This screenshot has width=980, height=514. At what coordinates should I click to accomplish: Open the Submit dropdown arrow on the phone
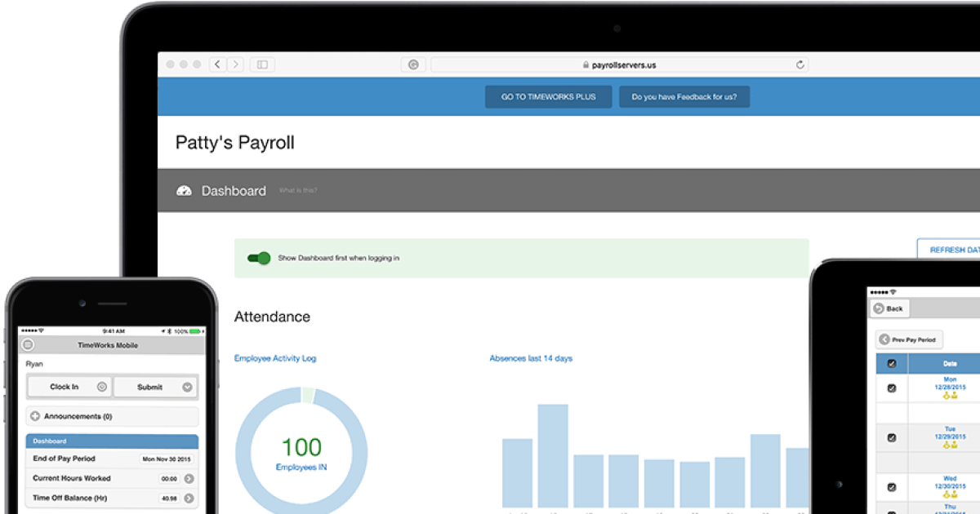[187, 387]
